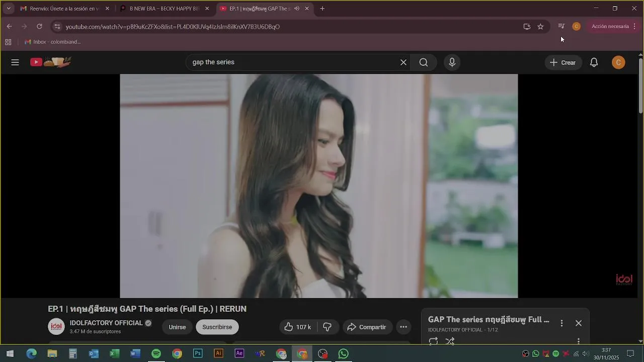Subscribe using the Suscribirse button

point(217,327)
